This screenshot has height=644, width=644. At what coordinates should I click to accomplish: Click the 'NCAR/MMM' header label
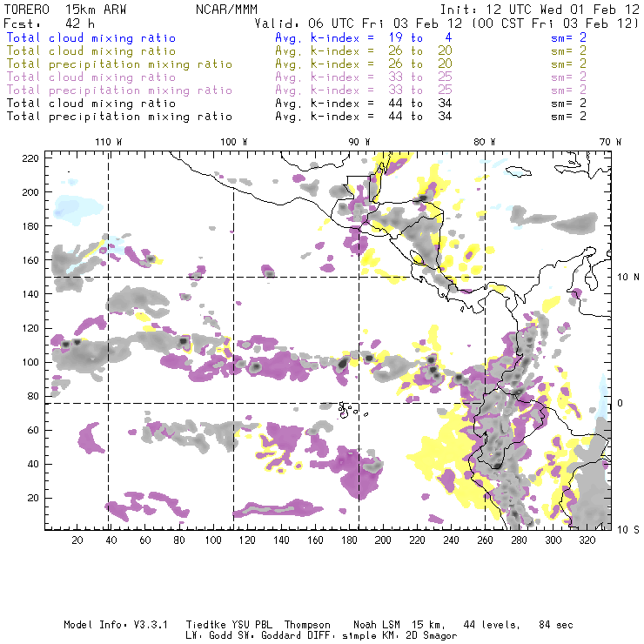tap(227, 10)
